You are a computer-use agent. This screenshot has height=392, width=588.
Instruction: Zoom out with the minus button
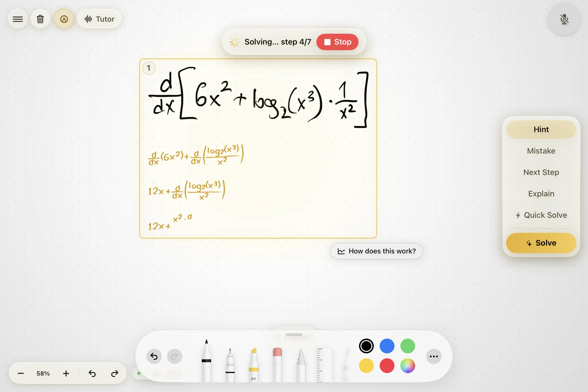(21, 373)
